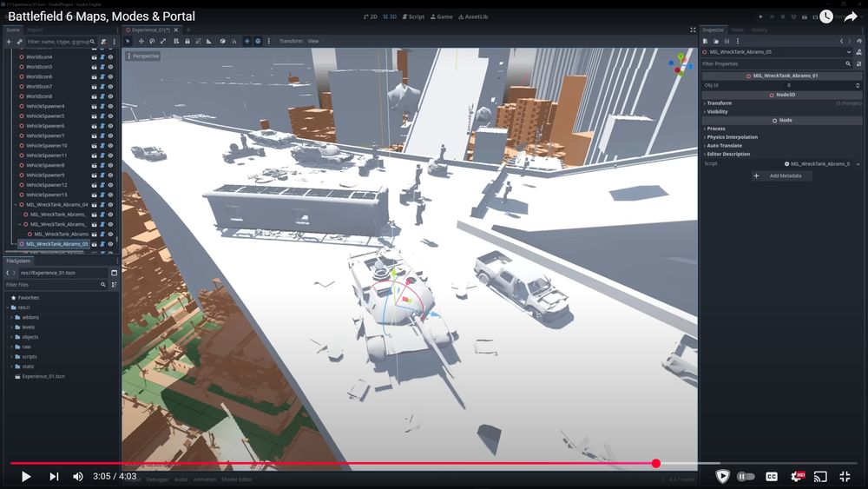Open the Script workspace

pos(413,17)
